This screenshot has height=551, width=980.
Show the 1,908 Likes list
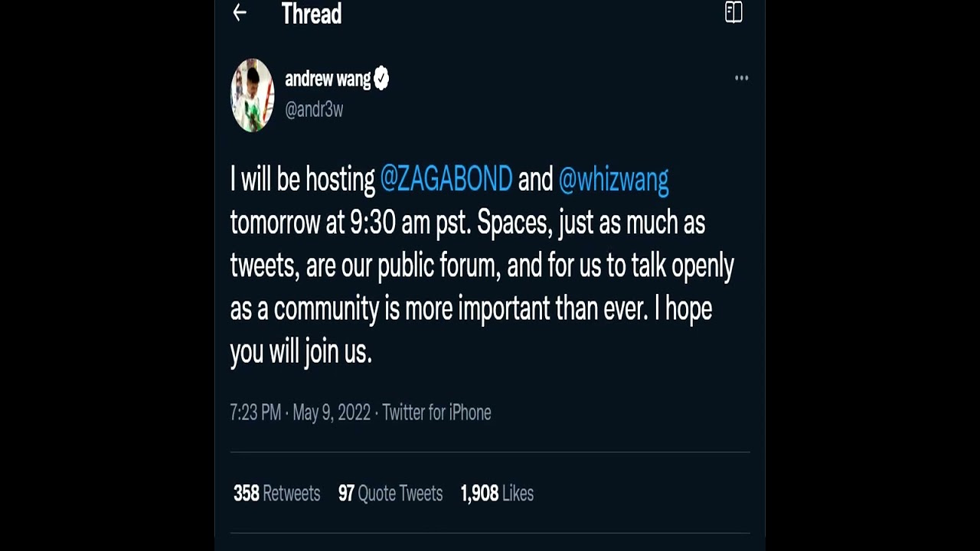(497, 494)
